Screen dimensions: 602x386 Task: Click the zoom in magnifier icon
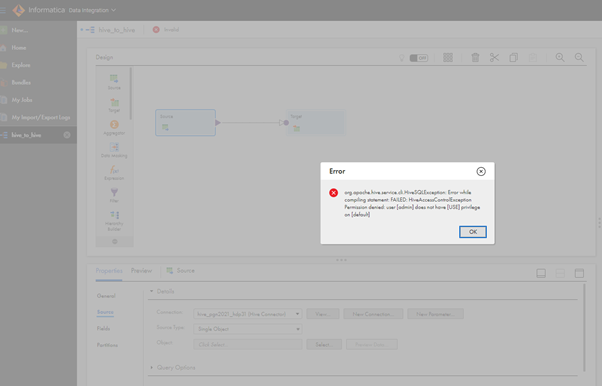(560, 58)
